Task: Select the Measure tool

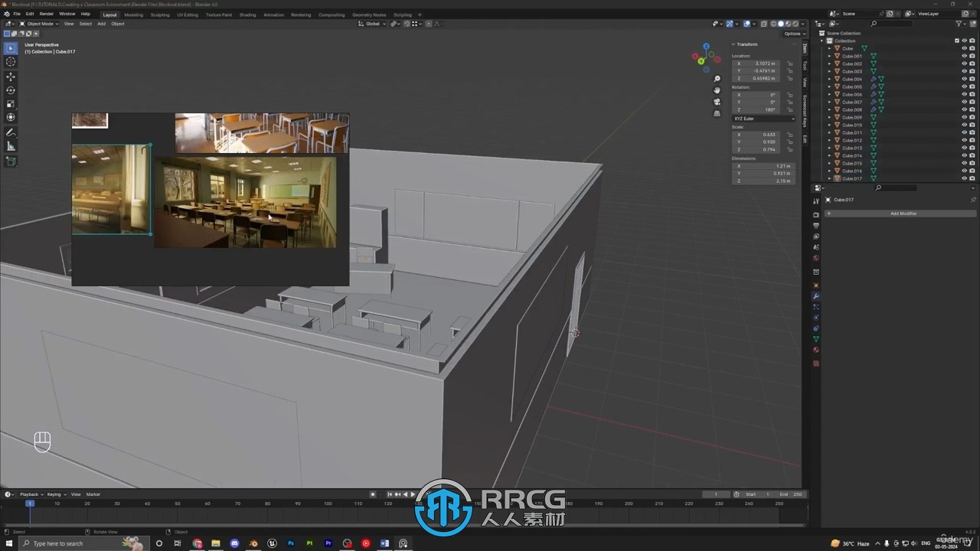Action: (11, 146)
